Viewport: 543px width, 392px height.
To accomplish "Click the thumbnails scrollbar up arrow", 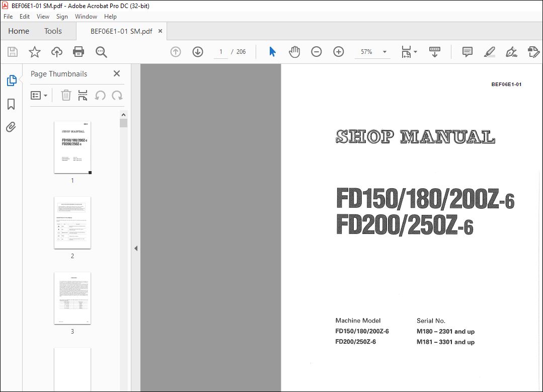I will pyautogui.click(x=124, y=115).
